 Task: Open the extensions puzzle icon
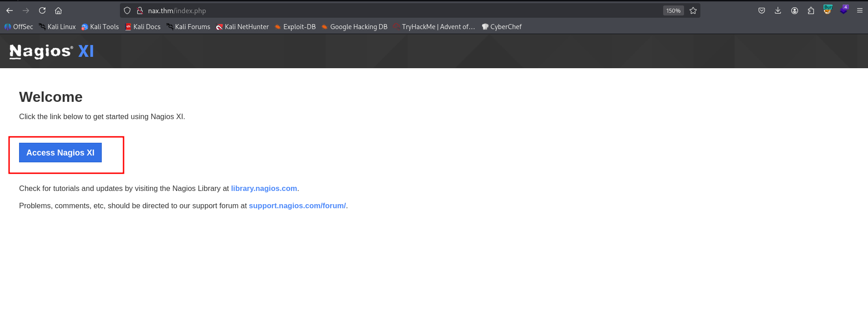click(x=811, y=10)
